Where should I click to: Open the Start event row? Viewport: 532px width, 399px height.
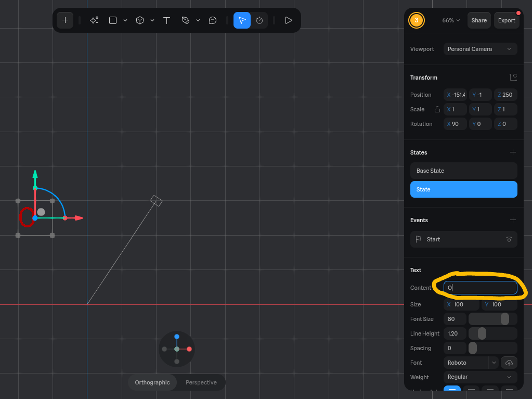tap(463, 239)
